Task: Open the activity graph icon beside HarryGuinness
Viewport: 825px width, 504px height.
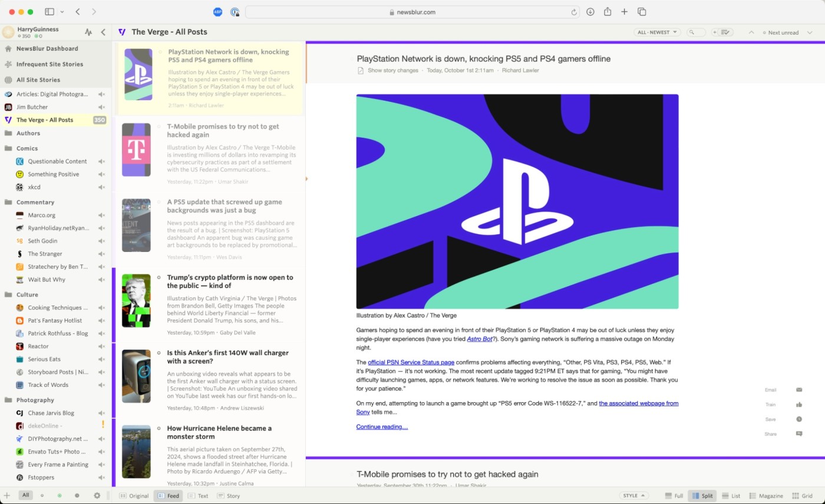Action: click(88, 32)
